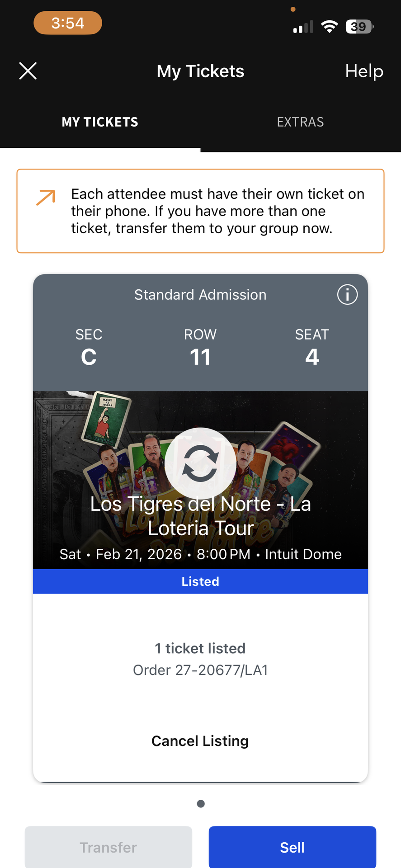401x868 pixels.
Task: Tap the Standard Admission ticket header
Action: [200, 295]
